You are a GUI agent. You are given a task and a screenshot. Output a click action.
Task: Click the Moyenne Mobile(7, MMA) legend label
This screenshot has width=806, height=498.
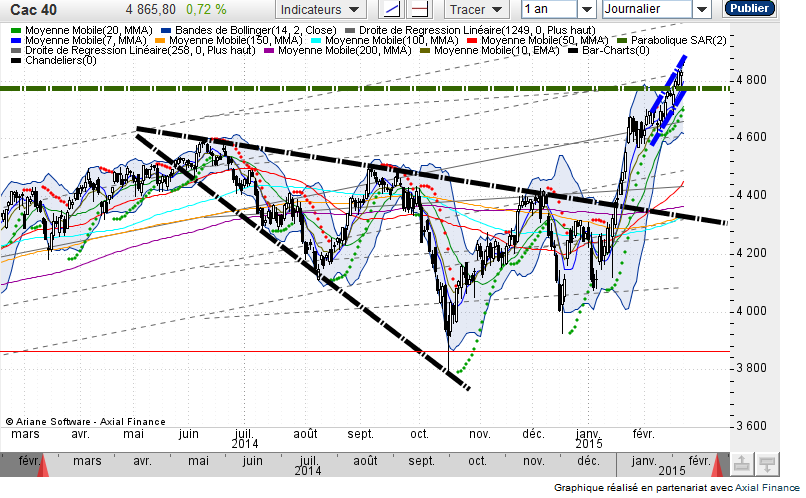tap(85, 40)
